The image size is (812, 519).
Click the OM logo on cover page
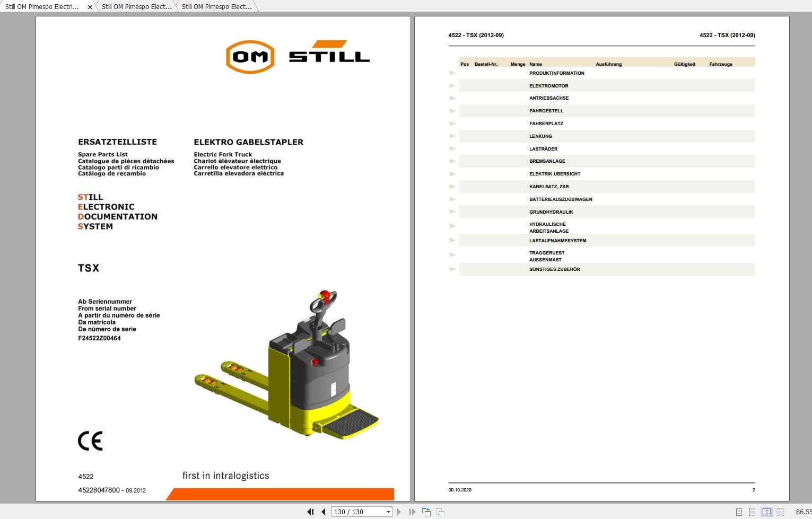tap(250, 57)
